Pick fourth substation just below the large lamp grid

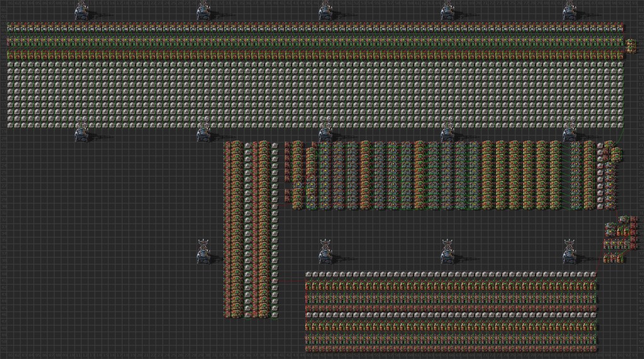click(447, 130)
